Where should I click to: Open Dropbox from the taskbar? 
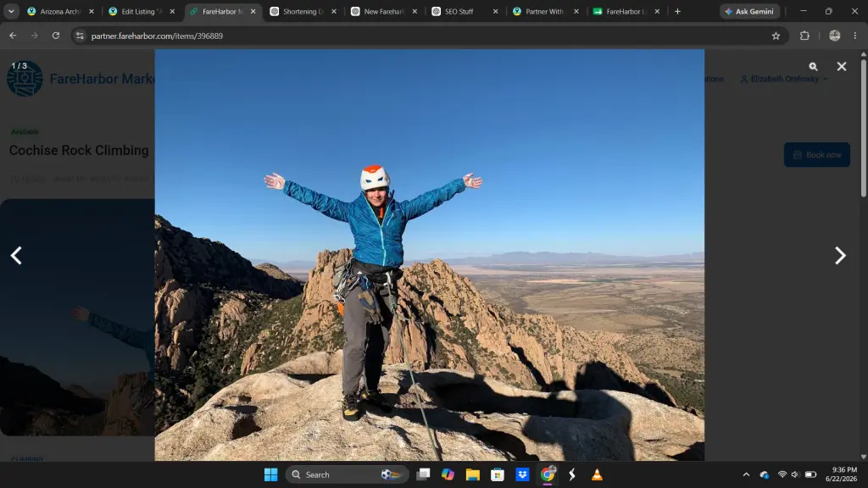coord(522,474)
